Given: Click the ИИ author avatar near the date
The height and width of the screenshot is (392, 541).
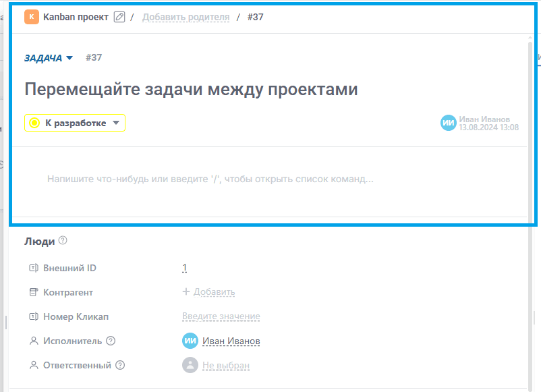Looking at the screenshot, I should point(448,123).
